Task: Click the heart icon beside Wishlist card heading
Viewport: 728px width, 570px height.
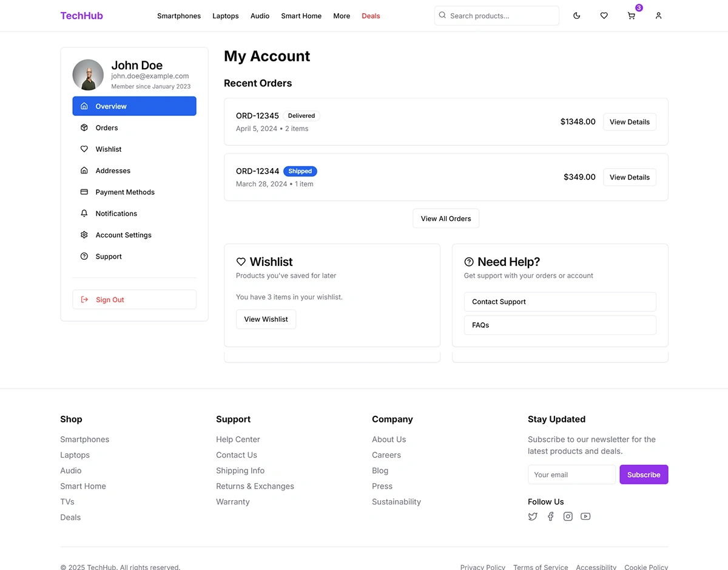Action: point(241,262)
